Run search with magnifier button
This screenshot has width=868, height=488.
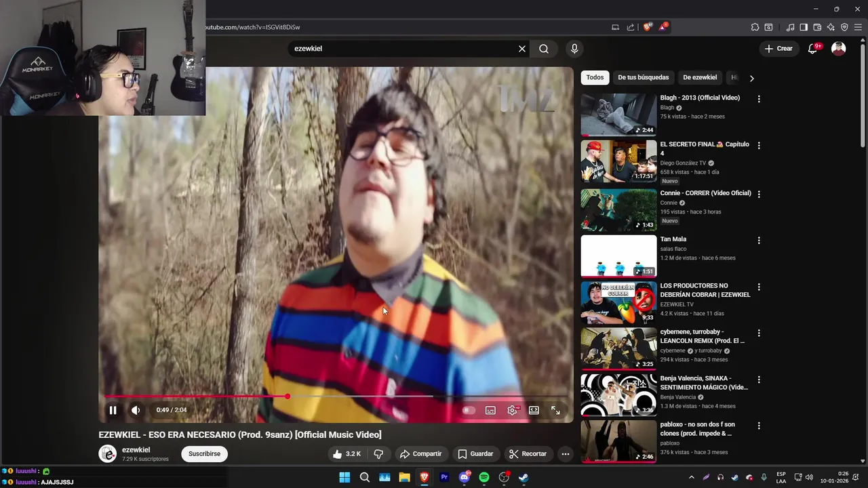tap(544, 49)
